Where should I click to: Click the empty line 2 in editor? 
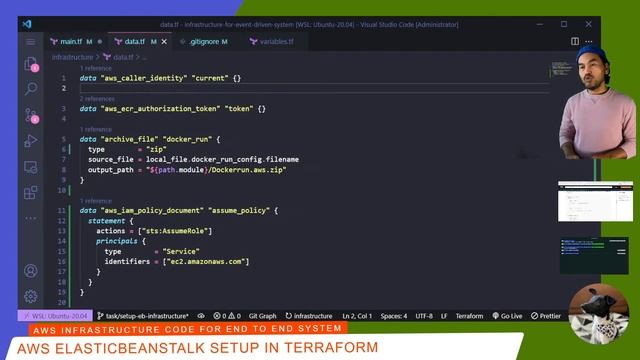(x=314, y=88)
